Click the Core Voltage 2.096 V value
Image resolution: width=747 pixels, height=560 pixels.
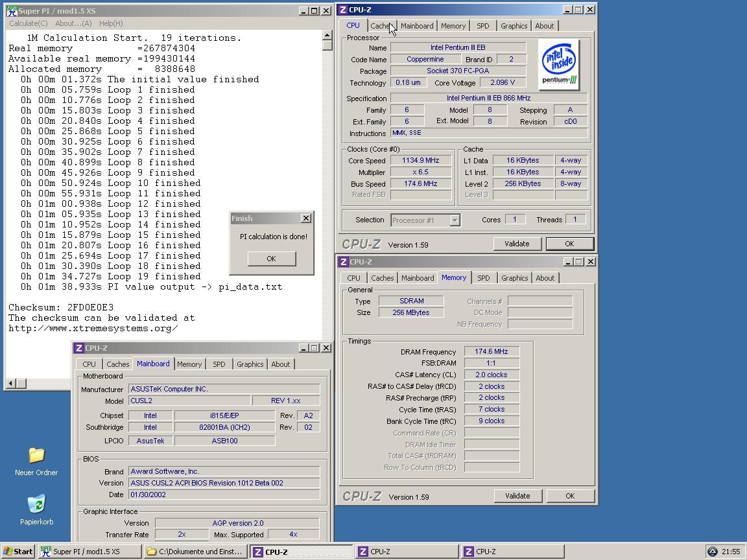pyautogui.click(x=503, y=82)
